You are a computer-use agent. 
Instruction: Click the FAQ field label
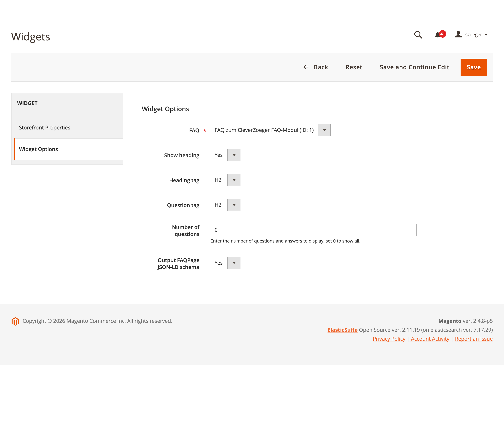pos(194,131)
